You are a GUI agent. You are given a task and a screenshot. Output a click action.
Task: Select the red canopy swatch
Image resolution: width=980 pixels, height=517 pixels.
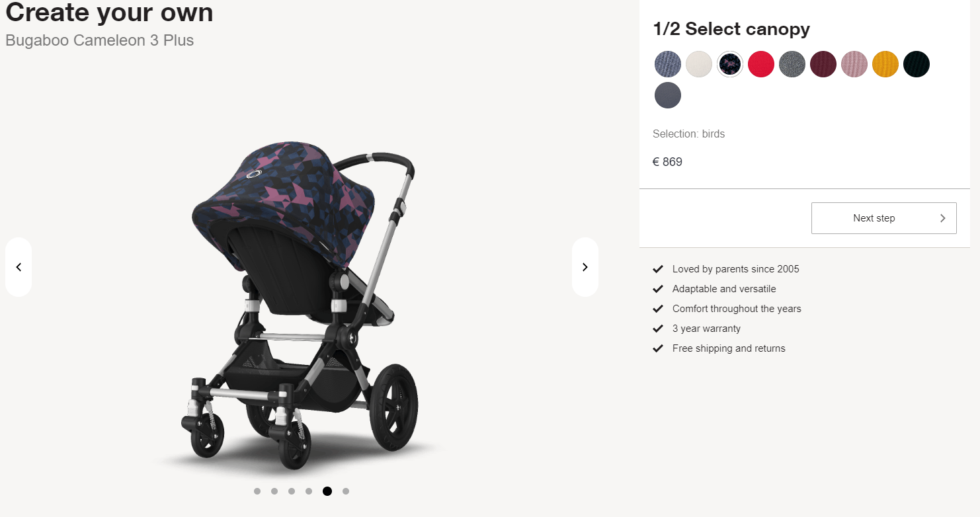760,64
